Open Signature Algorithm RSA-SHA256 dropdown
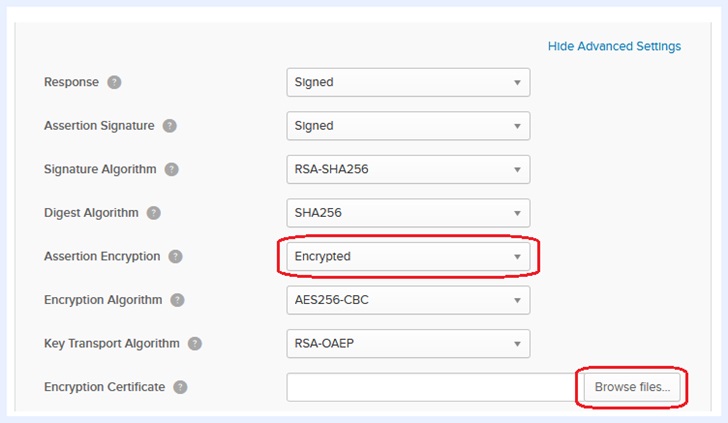Image resolution: width=728 pixels, height=423 pixels. pos(408,169)
